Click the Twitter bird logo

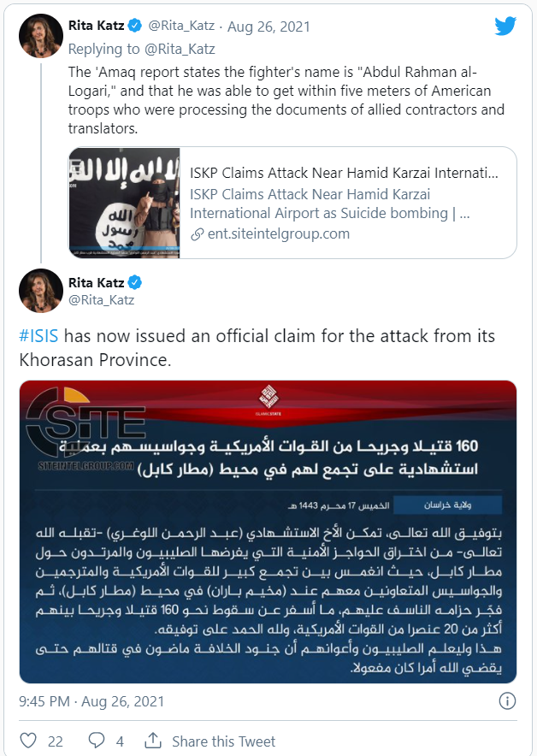(505, 26)
